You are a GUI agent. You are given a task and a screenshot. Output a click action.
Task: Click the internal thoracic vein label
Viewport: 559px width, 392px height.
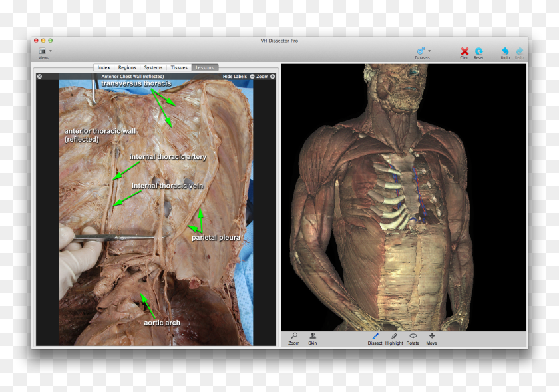pyautogui.click(x=167, y=186)
